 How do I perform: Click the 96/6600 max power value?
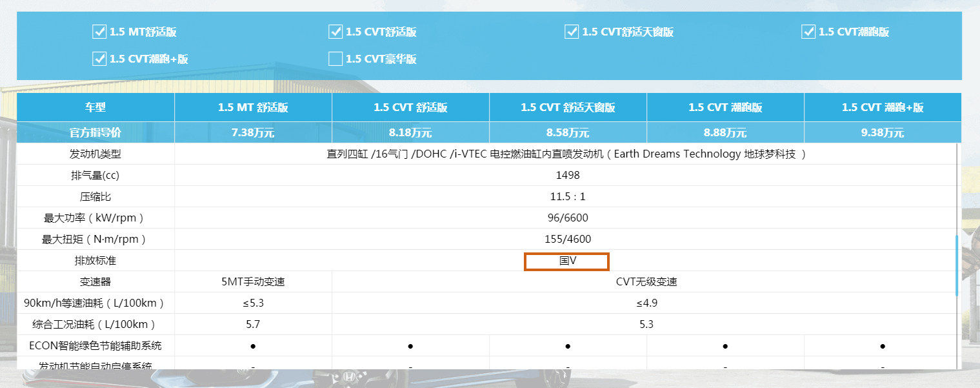coord(567,218)
